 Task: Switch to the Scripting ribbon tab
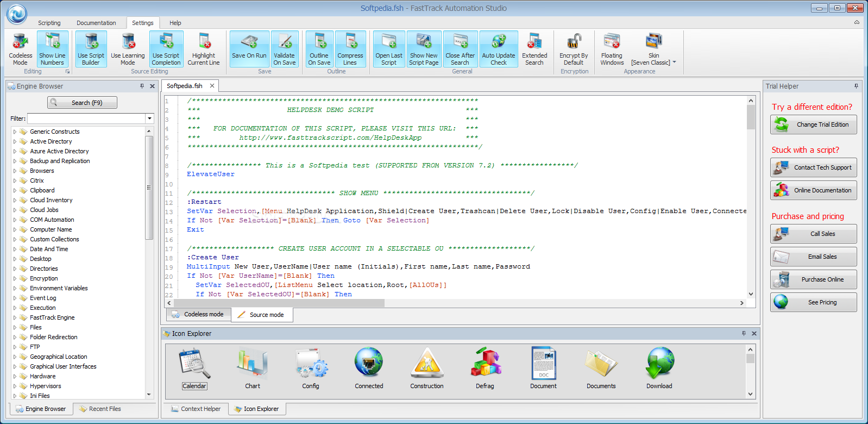49,23
